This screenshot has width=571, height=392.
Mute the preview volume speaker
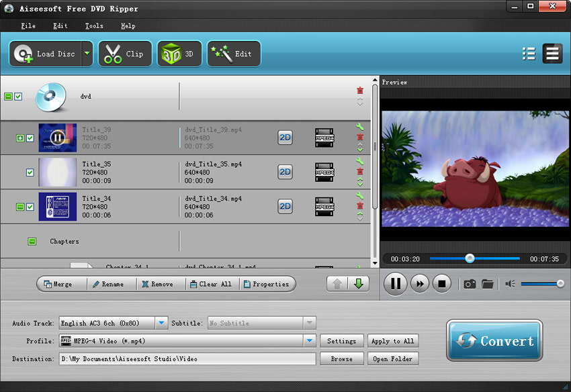click(510, 284)
